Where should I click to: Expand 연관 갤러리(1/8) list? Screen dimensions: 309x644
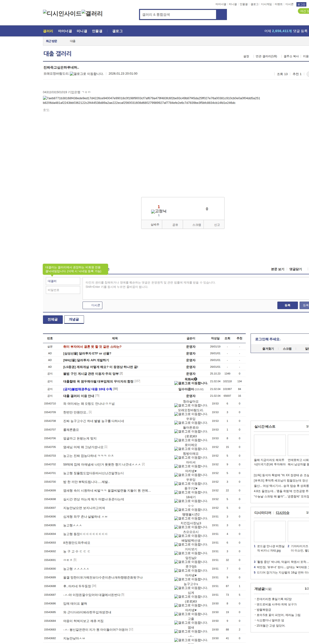(266, 56)
